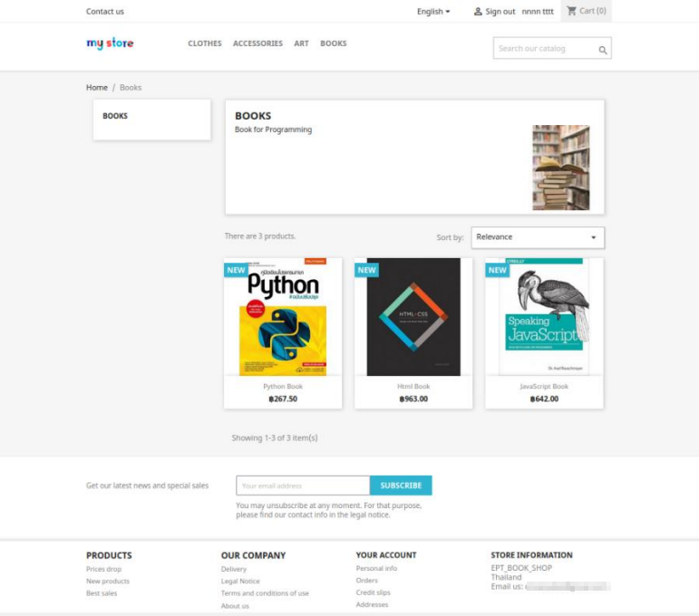Click the Books category bookshelf image
The width and height of the screenshot is (699, 616).
561,168
